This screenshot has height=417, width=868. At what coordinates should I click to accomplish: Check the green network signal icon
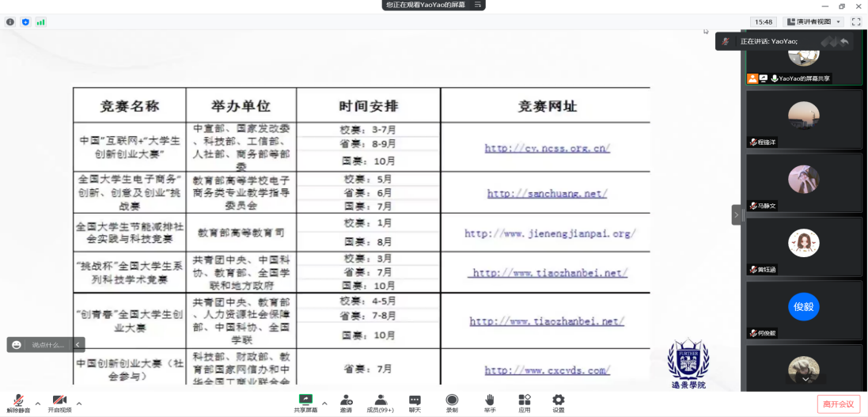pyautogui.click(x=40, y=22)
